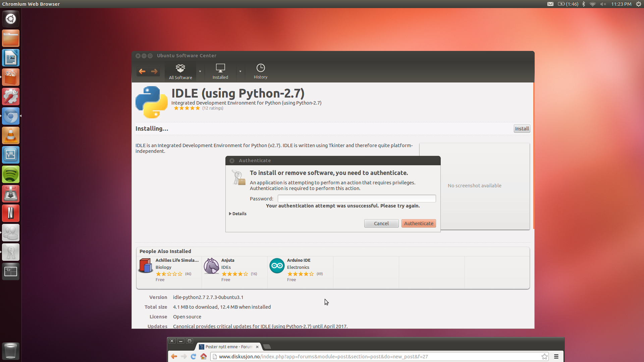Viewport: 644px width, 362px height.
Task: Go back in Software Center
Action: 142,71
